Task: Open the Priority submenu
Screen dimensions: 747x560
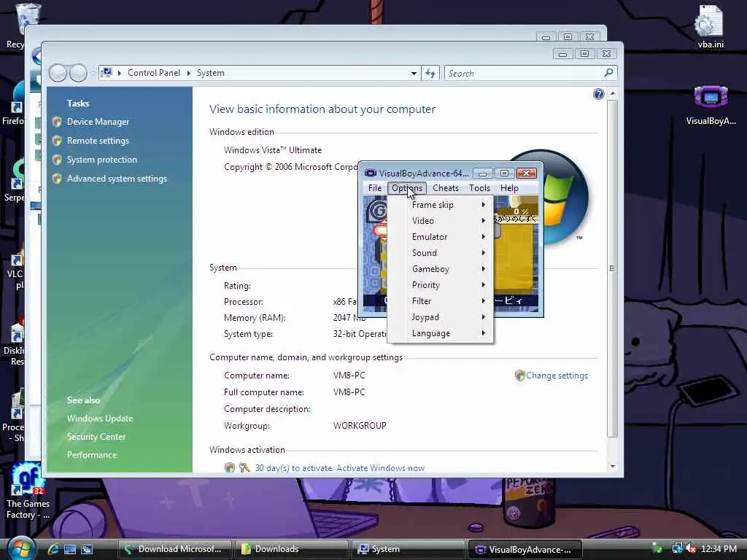Action: tap(441, 285)
